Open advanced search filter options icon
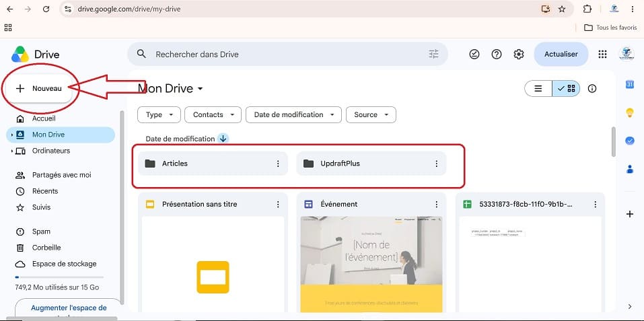The height and width of the screenshot is (321, 644). [434, 54]
